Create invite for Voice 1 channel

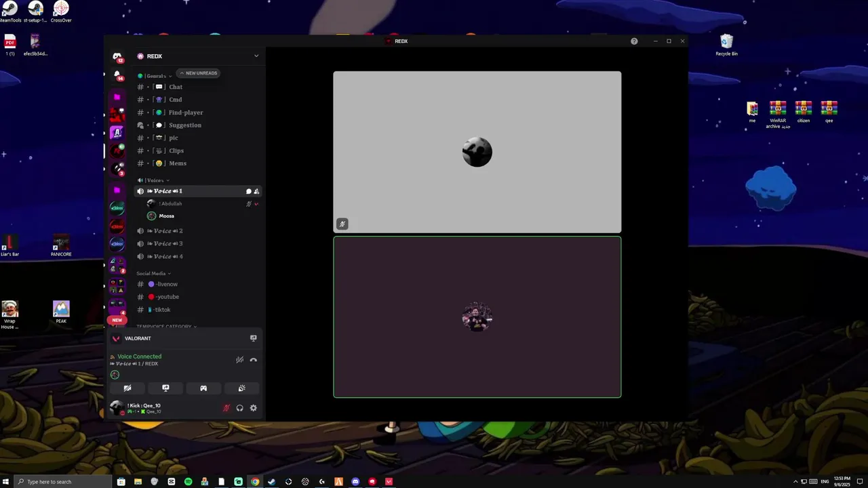pos(256,191)
